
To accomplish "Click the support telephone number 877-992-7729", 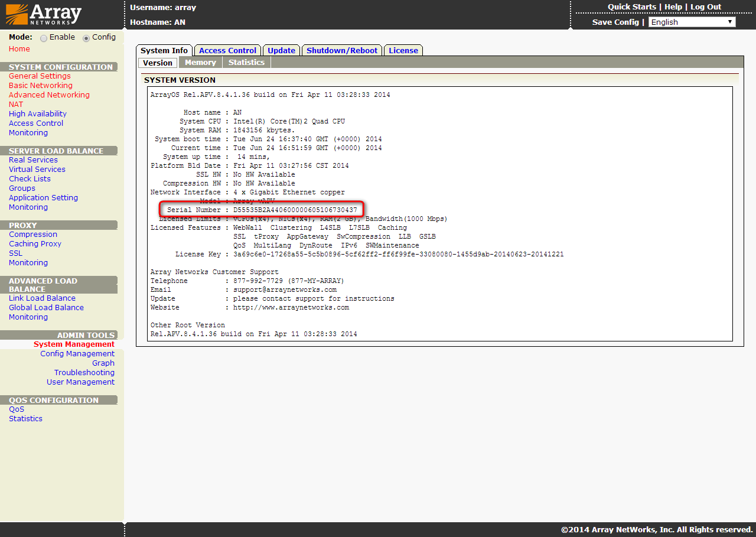I will tap(258, 281).
